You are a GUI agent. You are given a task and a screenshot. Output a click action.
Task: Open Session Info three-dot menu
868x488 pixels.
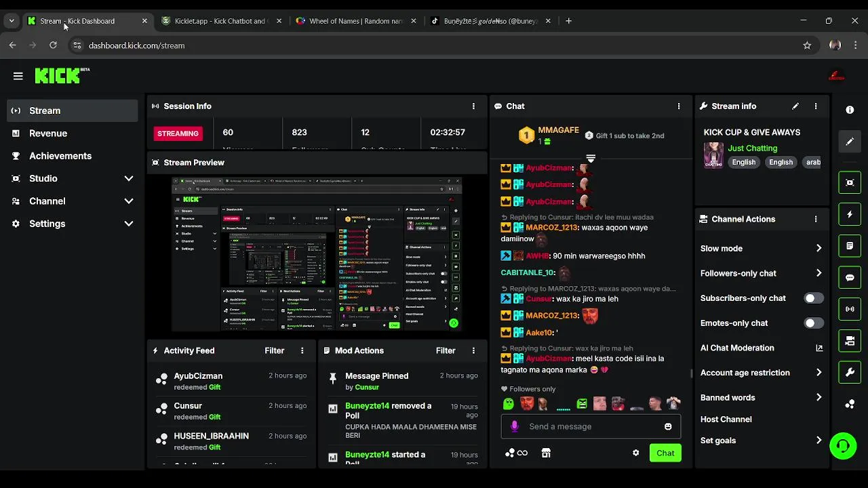pyautogui.click(x=473, y=106)
